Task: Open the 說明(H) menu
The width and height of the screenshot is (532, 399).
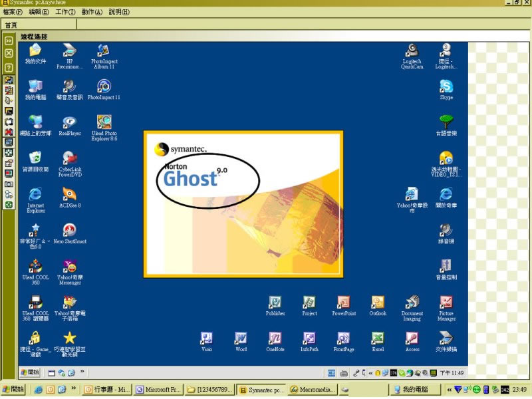Action: pos(119,12)
